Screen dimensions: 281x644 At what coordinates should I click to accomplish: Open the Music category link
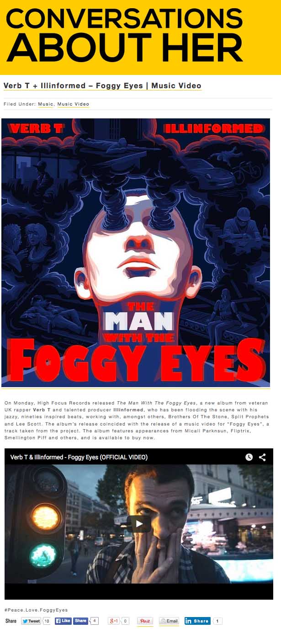point(46,104)
